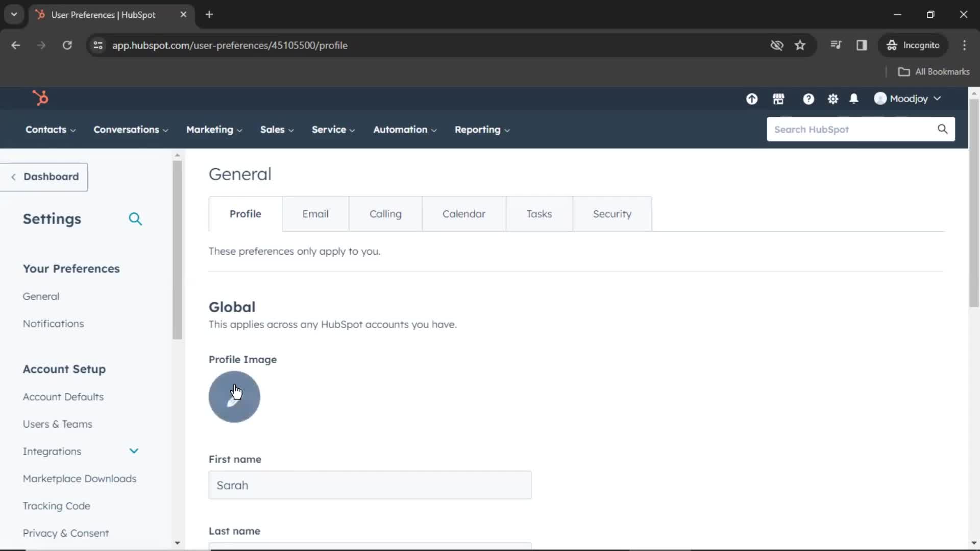Navigate to Privacy & Consent settings
This screenshot has height=551, width=980.
(66, 533)
